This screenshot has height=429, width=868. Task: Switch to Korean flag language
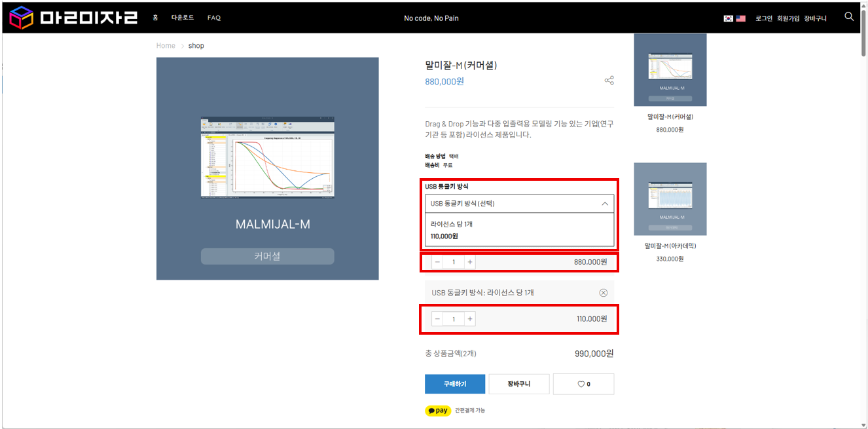pyautogui.click(x=728, y=18)
